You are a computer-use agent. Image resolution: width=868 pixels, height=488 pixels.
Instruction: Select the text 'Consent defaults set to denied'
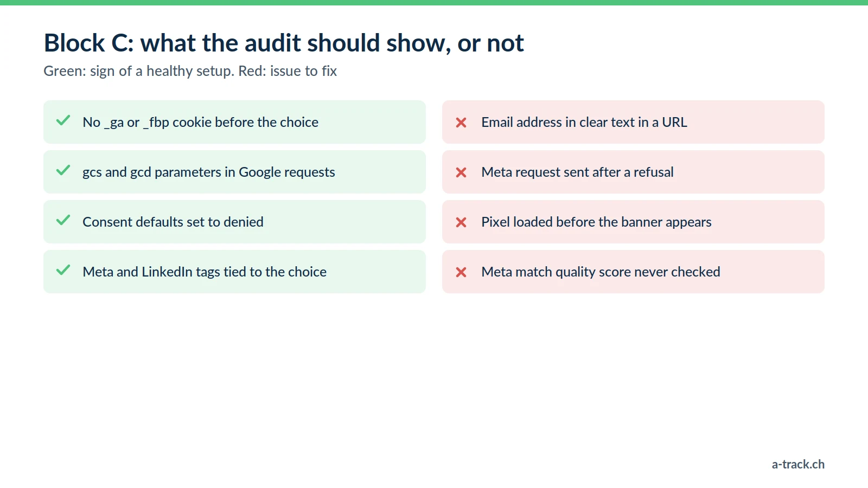pos(173,222)
